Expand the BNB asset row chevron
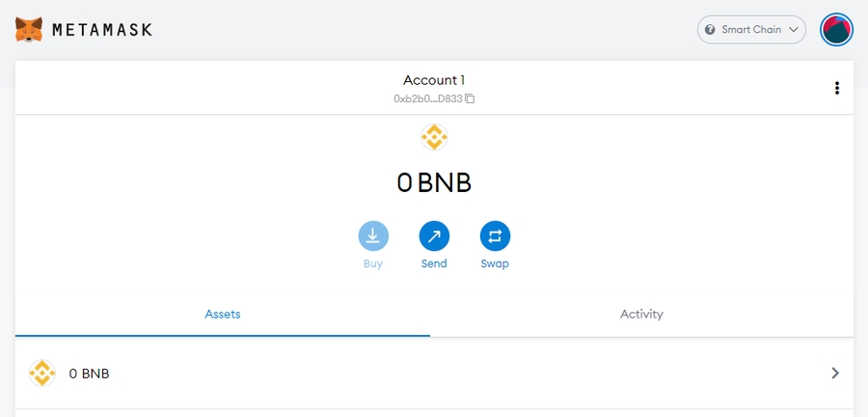This screenshot has width=868, height=417. point(835,373)
